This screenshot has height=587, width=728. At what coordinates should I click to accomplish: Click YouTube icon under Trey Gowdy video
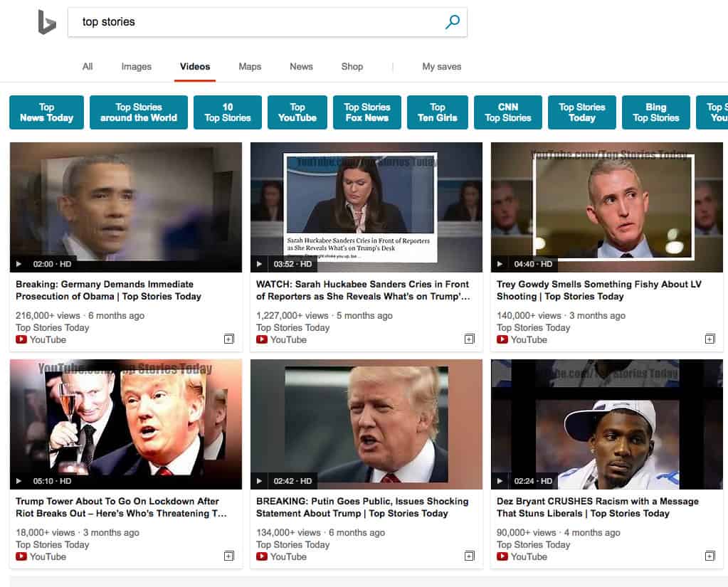coord(502,339)
